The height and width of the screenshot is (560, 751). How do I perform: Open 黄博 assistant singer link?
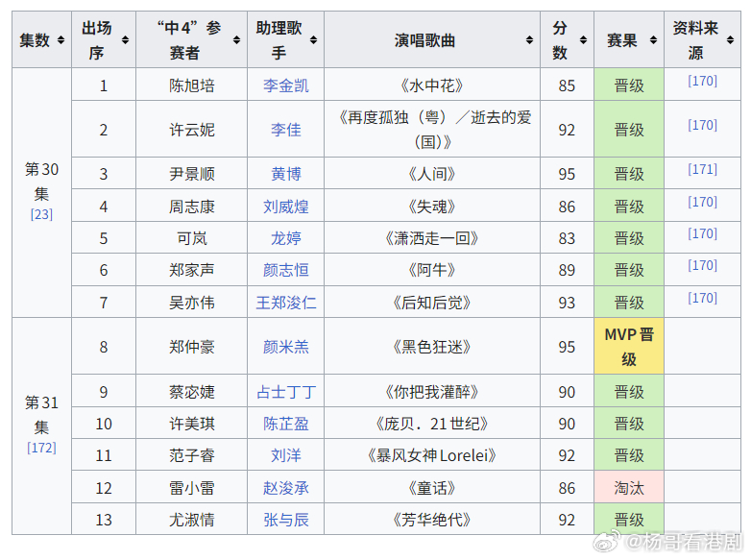286,174
